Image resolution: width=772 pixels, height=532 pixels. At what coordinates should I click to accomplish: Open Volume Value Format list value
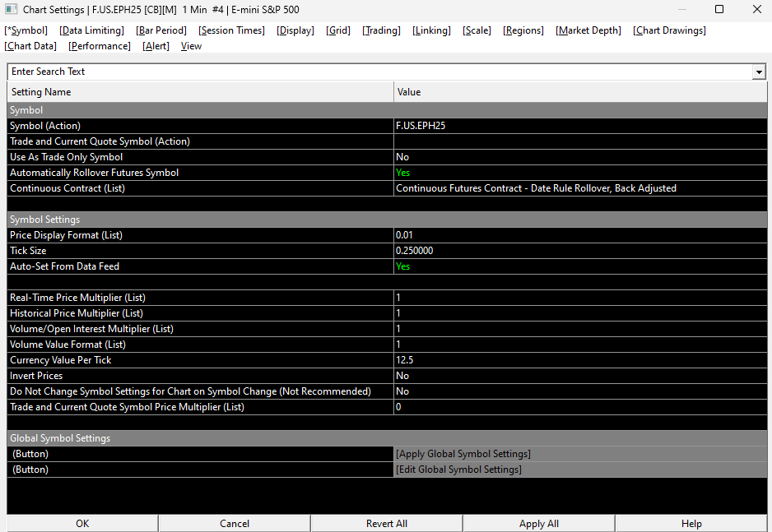coord(580,345)
